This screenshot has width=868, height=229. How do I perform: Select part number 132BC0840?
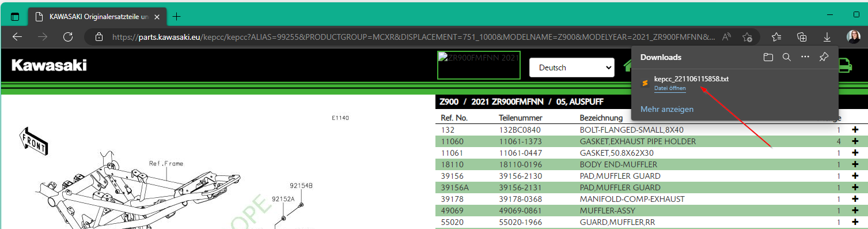click(x=520, y=130)
